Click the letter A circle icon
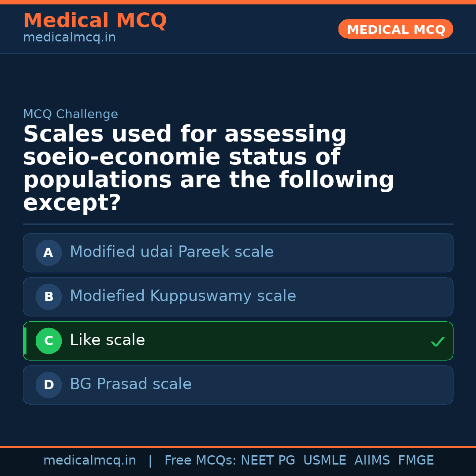The image size is (476, 476). click(48, 253)
